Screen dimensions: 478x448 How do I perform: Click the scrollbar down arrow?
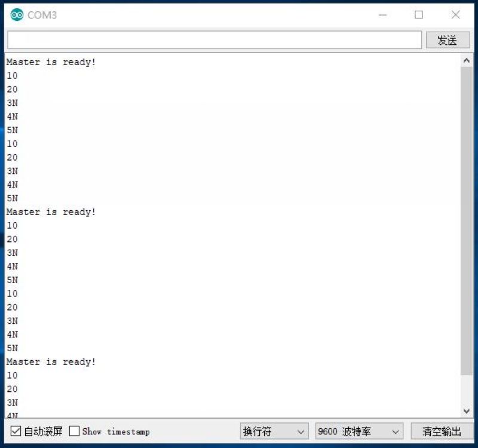[466, 411]
